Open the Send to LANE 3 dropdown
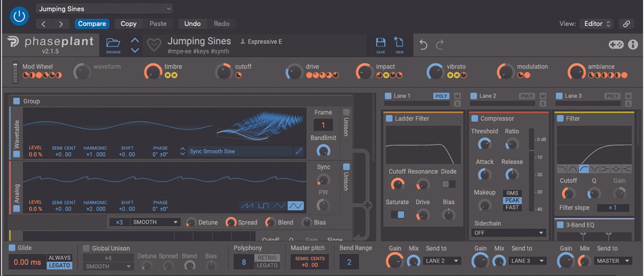This screenshot has width=644, height=276. (527, 261)
